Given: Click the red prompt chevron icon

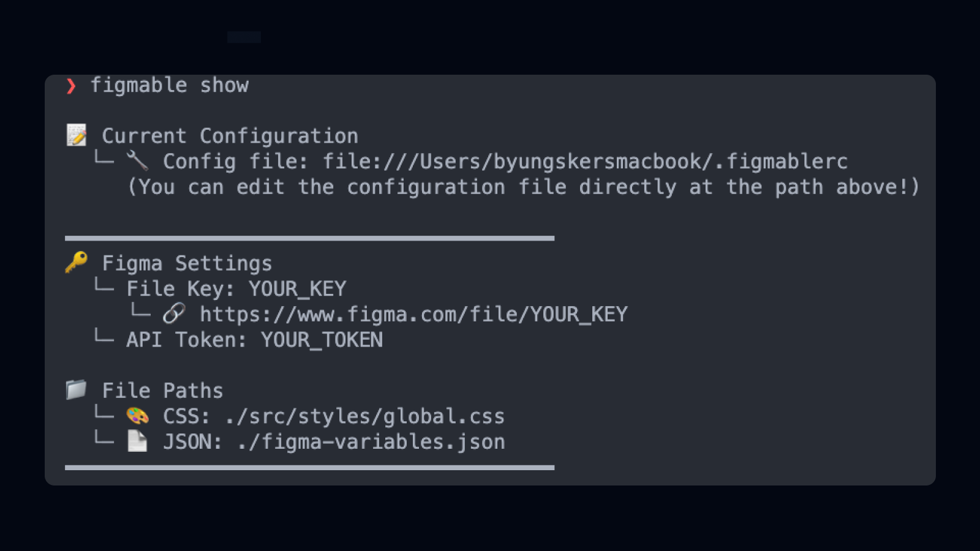Looking at the screenshot, I should (x=71, y=86).
